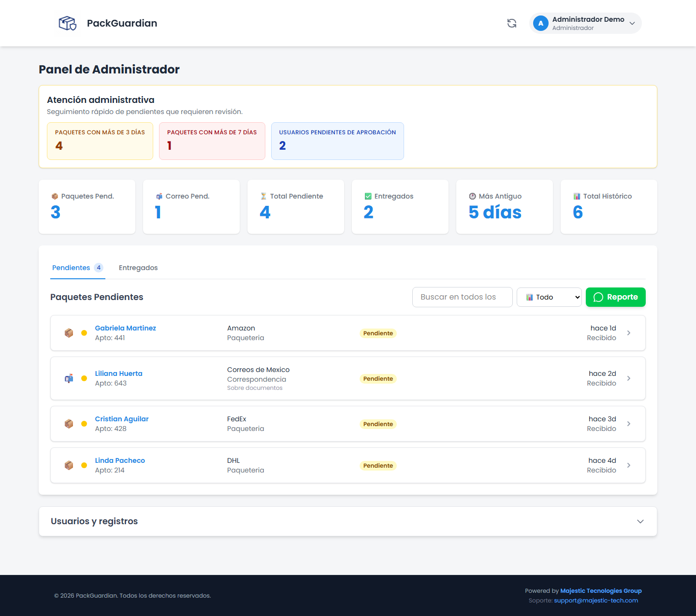Select the Pendientes tab
Image resolution: width=696 pixels, height=616 pixels.
pos(71,268)
